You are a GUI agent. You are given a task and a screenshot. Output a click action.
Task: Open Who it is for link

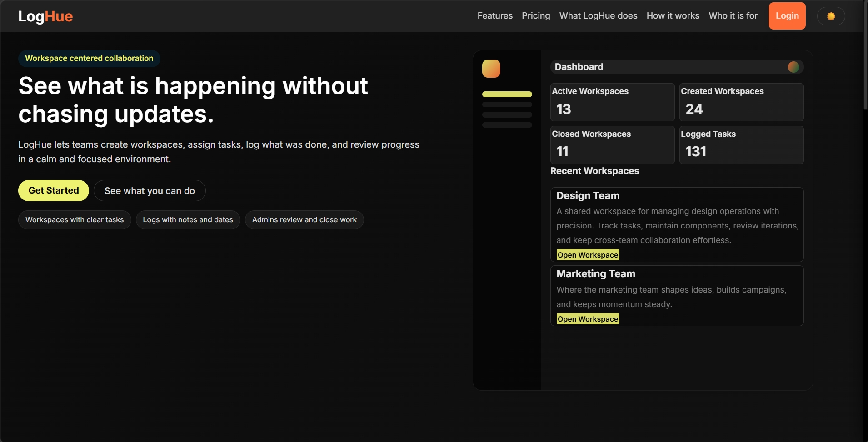(x=733, y=16)
